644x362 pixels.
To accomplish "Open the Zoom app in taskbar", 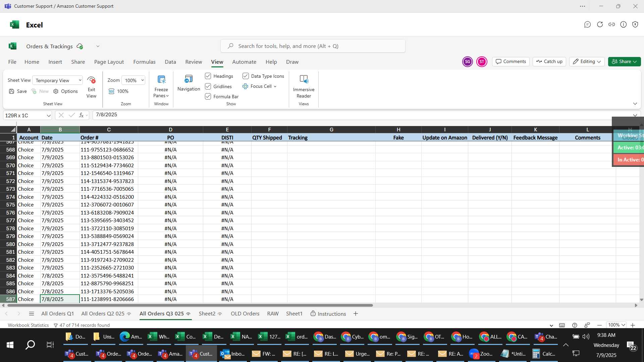I will pyautogui.click(x=481, y=354).
